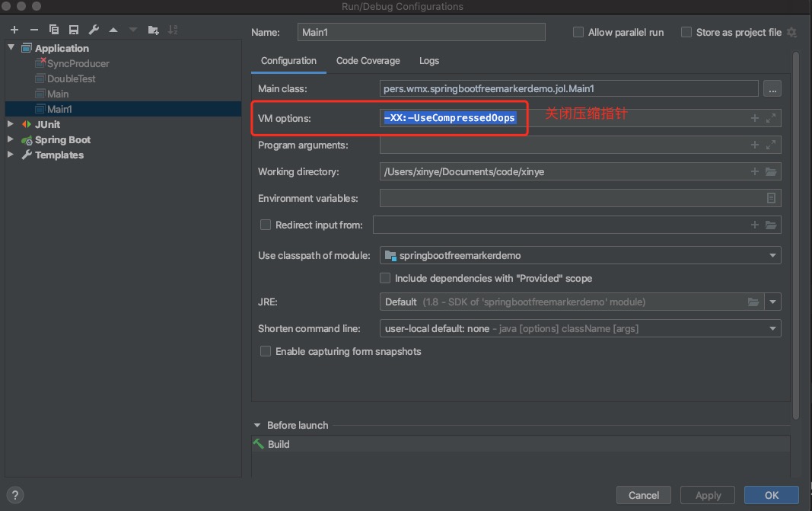Click the help question mark button
The height and width of the screenshot is (511, 812).
15,495
